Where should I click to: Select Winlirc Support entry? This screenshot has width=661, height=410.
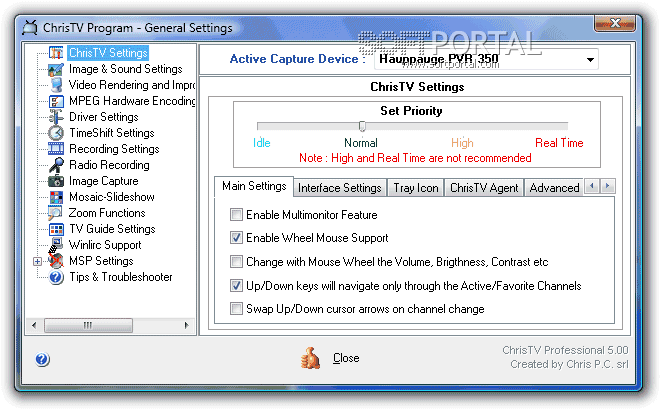pyautogui.click(x=105, y=245)
